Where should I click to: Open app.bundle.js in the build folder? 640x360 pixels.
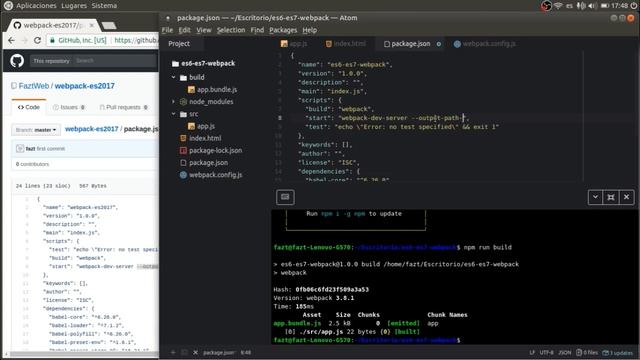pos(213,89)
